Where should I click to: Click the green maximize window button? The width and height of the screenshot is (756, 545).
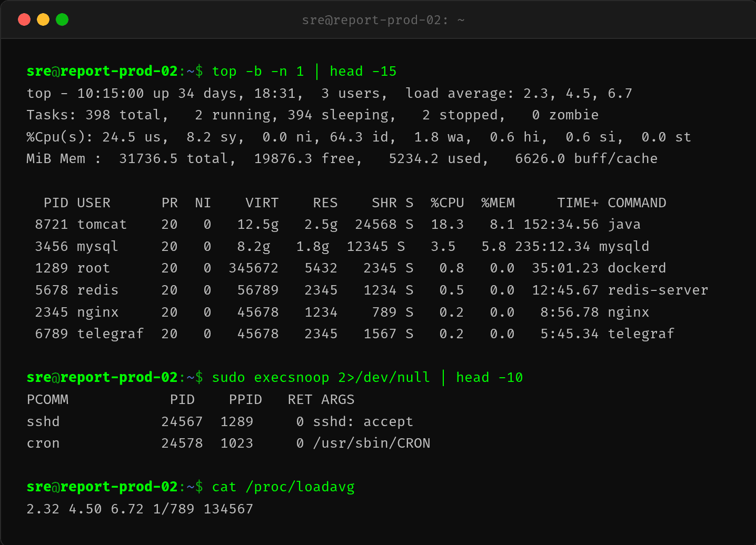[62, 20]
